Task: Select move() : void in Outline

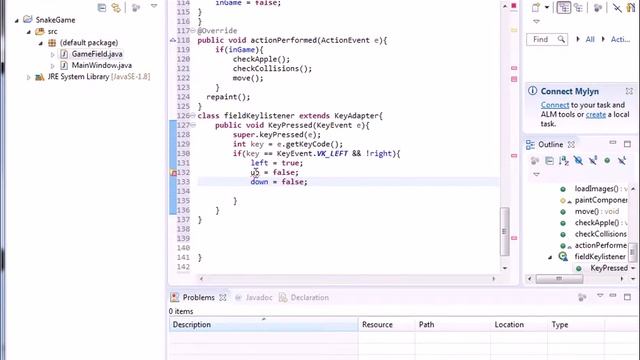Action: pos(597,211)
